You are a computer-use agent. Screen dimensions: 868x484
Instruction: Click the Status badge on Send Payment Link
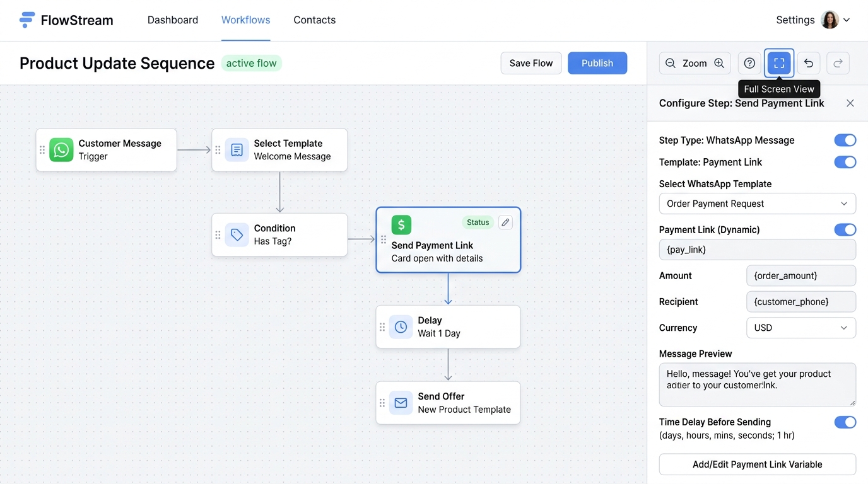pyautogui.click(x=478, y=222)
